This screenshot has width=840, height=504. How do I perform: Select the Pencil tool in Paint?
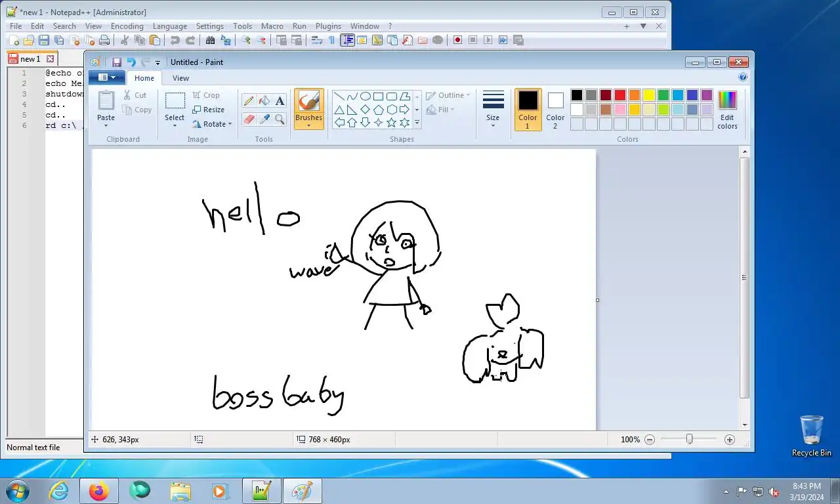(x=249, y=100)
